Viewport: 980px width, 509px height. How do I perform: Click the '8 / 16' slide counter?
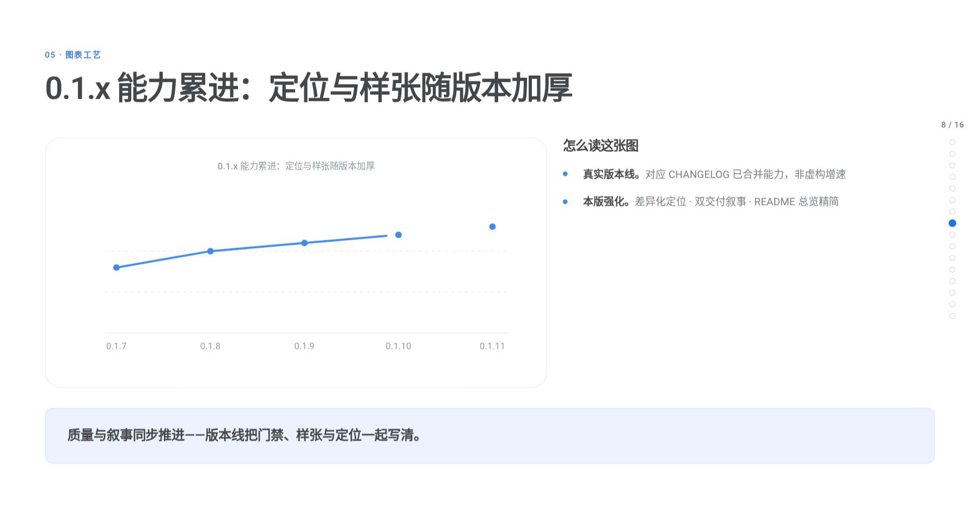click(952, 125)
